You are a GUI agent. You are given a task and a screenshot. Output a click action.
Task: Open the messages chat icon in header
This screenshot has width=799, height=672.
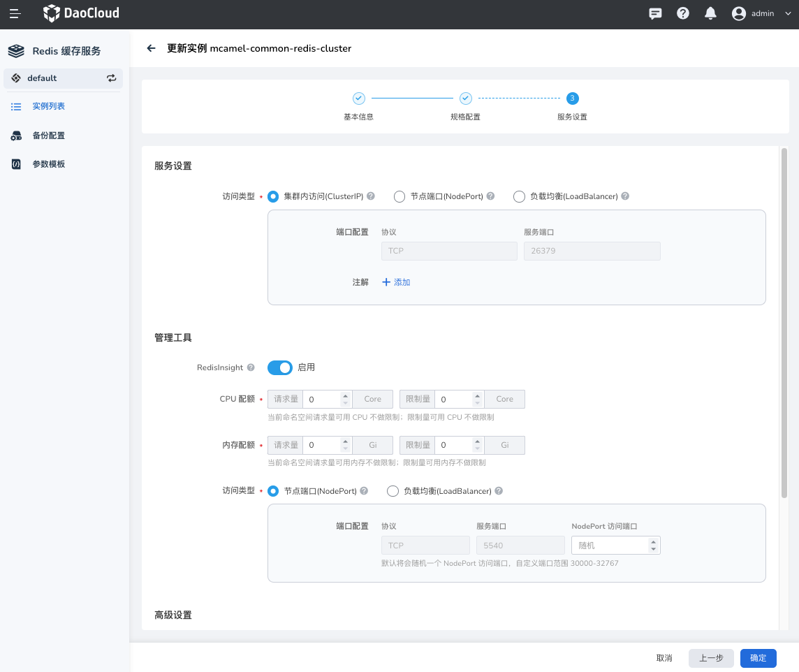[x=655, y=13]
